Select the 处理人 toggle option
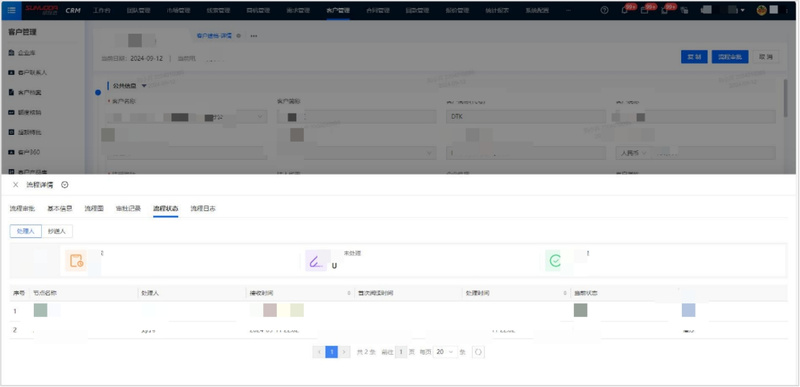This screenshot has height=387, width=800. 26,231
